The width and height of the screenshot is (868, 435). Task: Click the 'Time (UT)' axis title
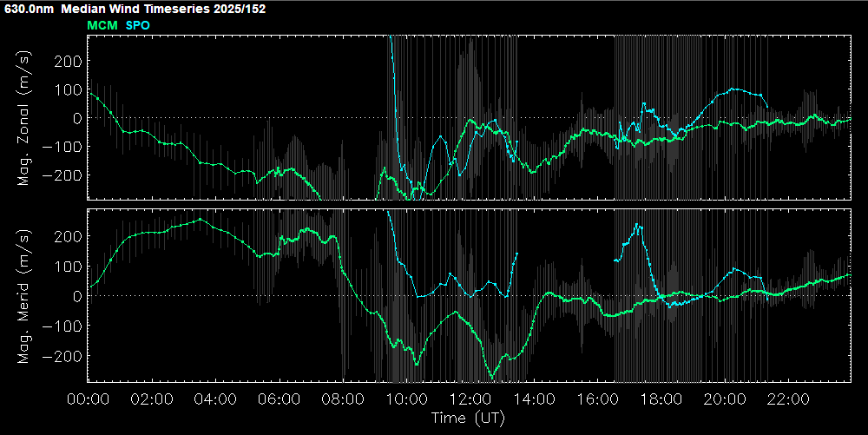click(469, 418)
